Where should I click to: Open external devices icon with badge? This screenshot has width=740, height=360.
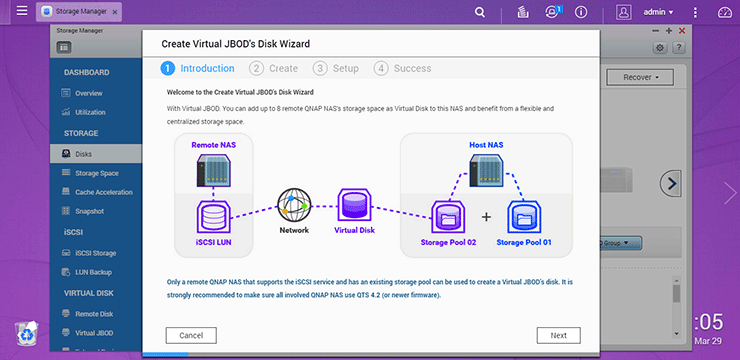click(x=552, y=12)
